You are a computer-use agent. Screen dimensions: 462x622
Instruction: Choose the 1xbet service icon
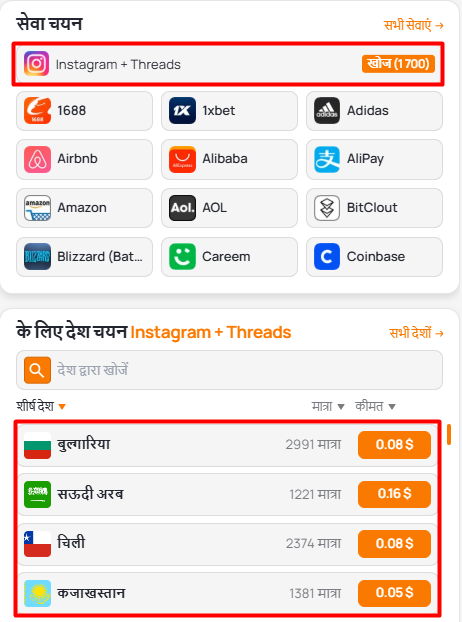coord(182,111)
